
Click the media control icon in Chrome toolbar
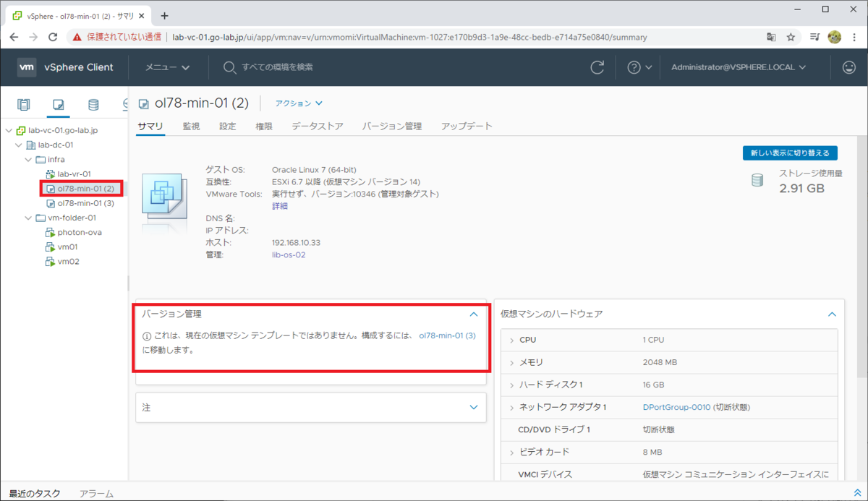coord(814,37)
